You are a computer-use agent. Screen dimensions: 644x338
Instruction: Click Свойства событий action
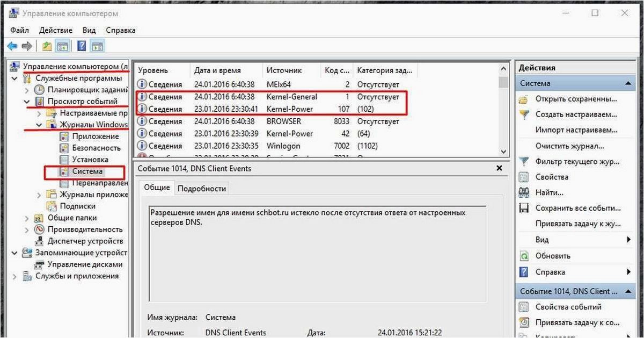568,307
